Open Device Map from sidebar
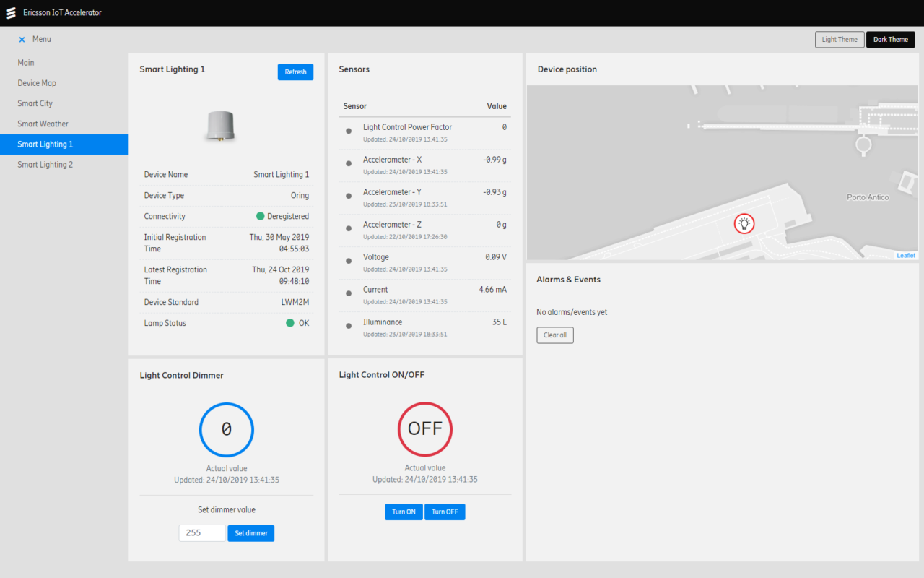This screenshot has width=924, height=578. pyautogui.click(x=37, y=83)
